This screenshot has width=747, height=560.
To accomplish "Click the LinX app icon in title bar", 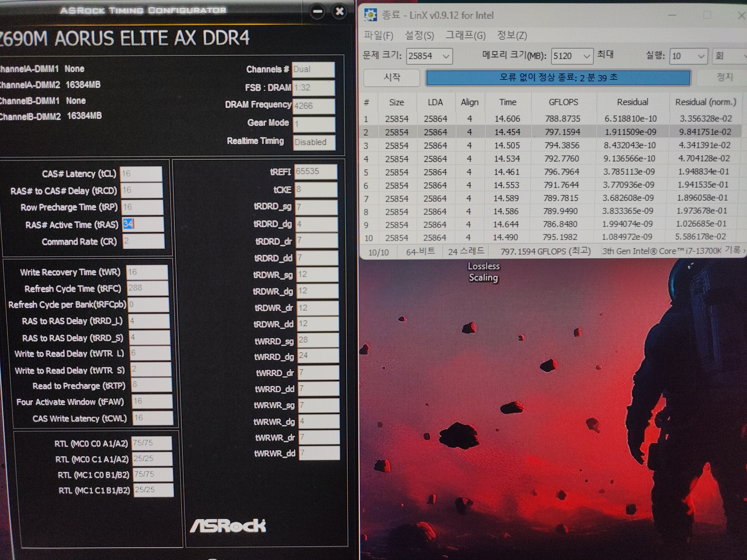I will point(371,15).
